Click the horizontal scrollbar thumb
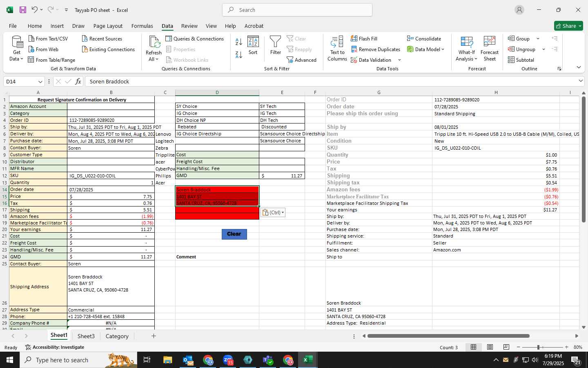This screenshot has height=368, width=588. point(448,336)
